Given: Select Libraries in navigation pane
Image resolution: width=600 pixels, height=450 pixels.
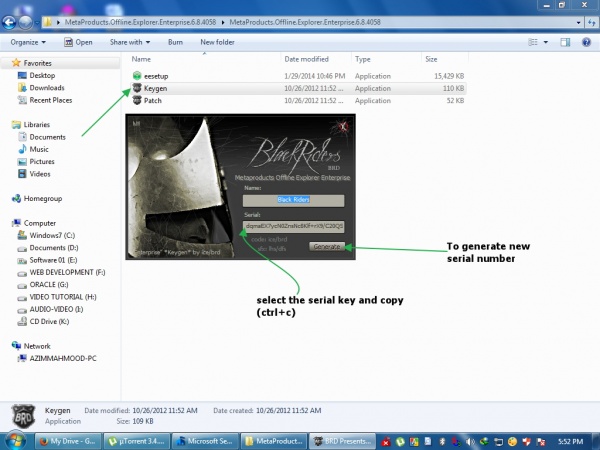Looking at the screenshot, I should pyautogui.click(x=36, y=124).
